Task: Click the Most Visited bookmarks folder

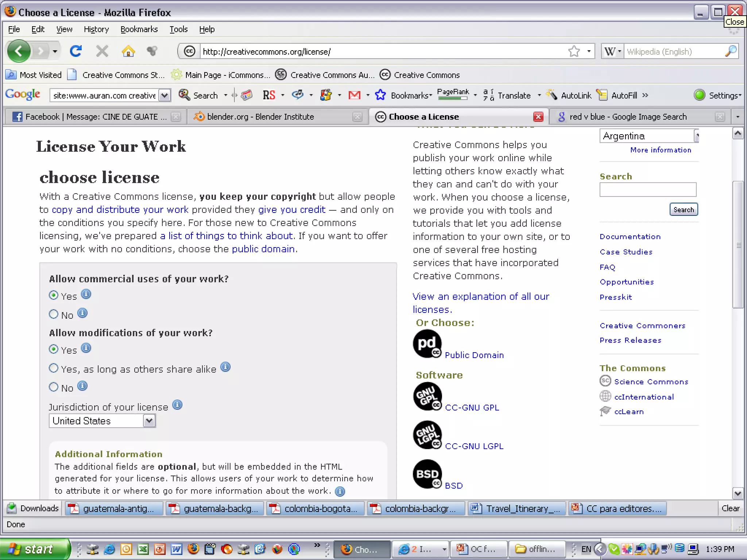Action: click(34, 75)
